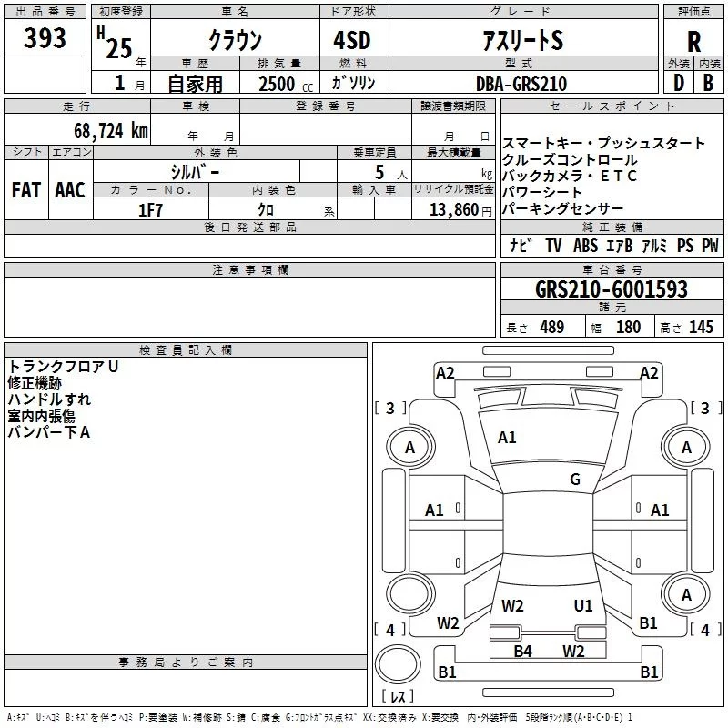Click the B1 mark above the right [4]
728x728 pixels.
click(x=648, y=623)
